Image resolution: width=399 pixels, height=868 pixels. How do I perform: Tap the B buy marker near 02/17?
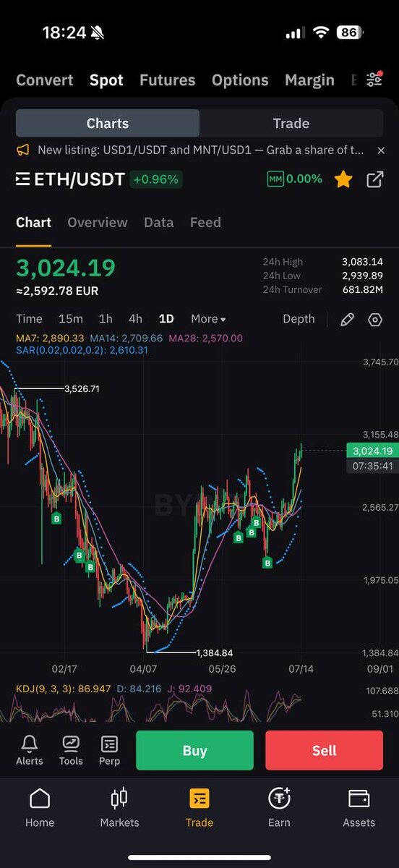pyautogui.click(x=56, y=518)
